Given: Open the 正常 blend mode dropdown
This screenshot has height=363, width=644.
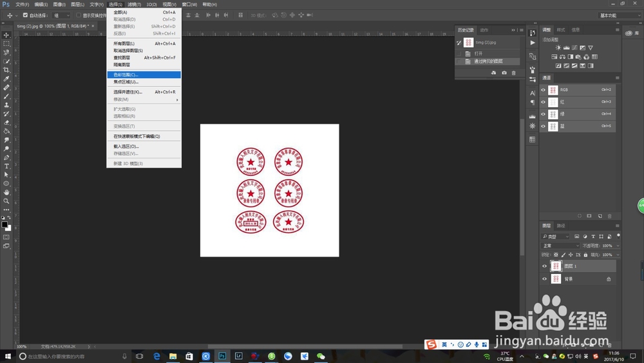Looking at the screenshot, I should click(561, 246).
